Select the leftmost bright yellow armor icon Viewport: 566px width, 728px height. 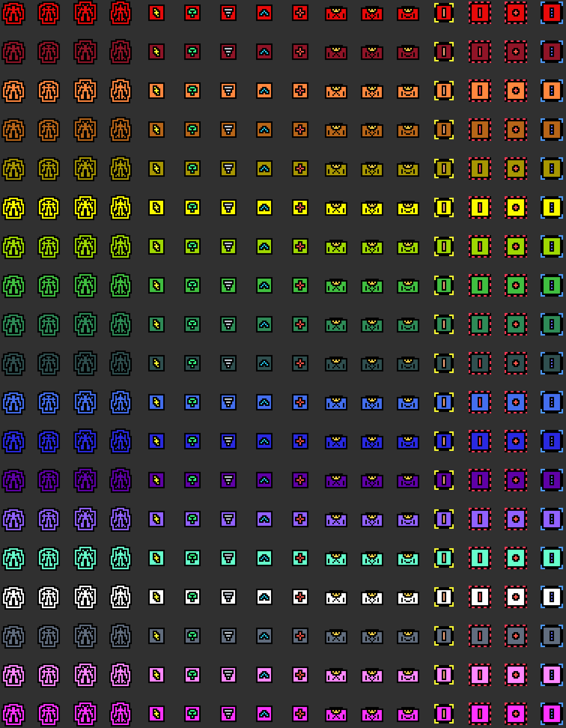(x=13, y=208)
